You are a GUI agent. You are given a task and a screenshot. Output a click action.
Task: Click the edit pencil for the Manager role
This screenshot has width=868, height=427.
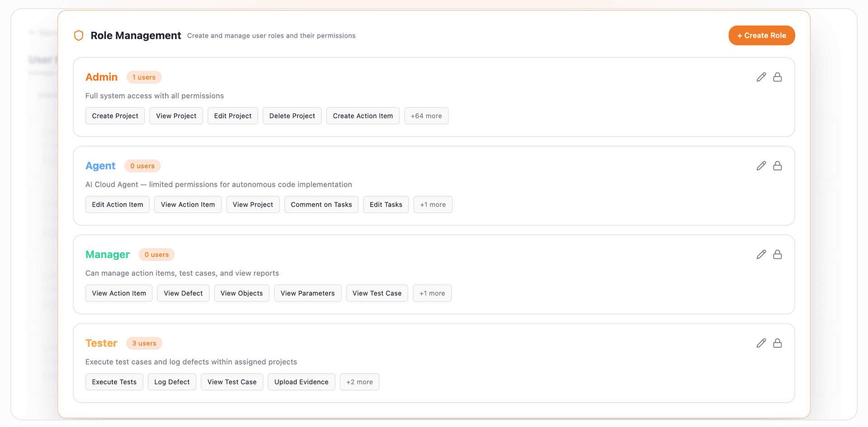(761, 254)
